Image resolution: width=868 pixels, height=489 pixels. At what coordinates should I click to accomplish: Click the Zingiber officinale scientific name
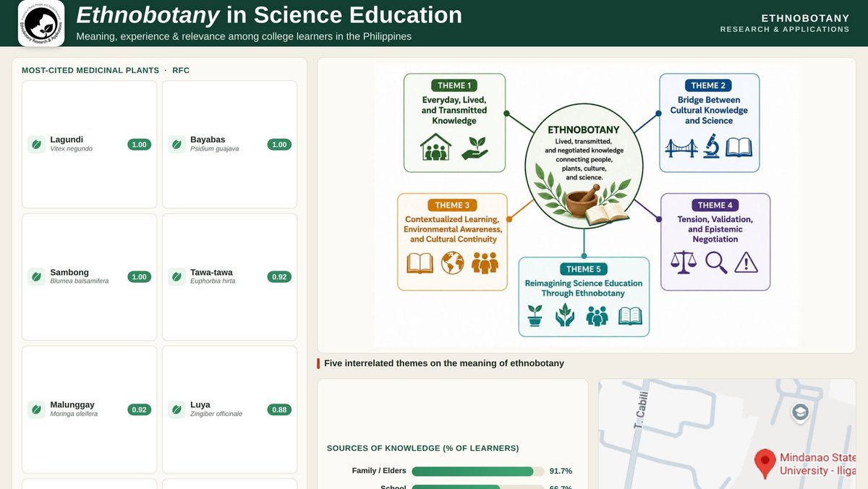tap(216, 414)
